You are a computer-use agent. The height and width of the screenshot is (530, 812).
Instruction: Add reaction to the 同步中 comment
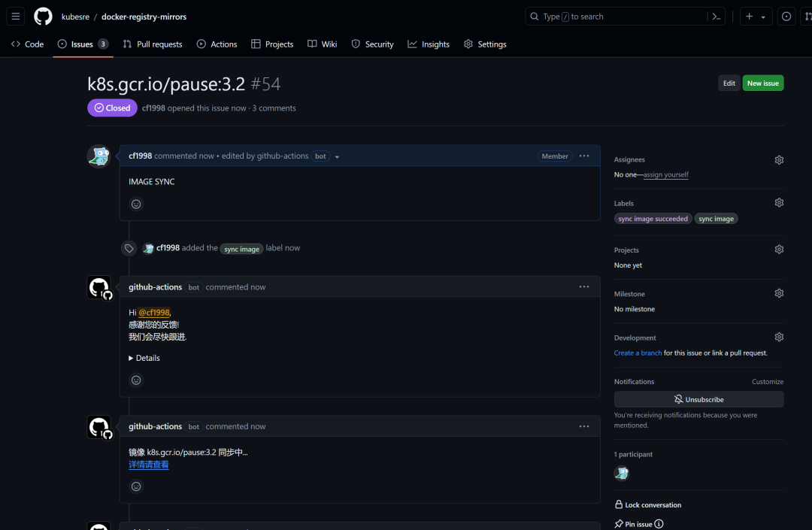[136, 486]
